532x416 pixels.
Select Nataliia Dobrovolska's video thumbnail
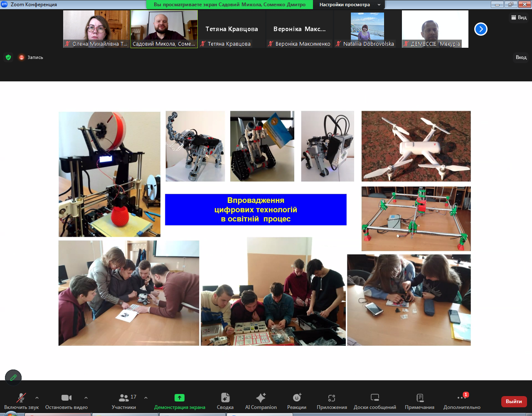click(367, 29)
